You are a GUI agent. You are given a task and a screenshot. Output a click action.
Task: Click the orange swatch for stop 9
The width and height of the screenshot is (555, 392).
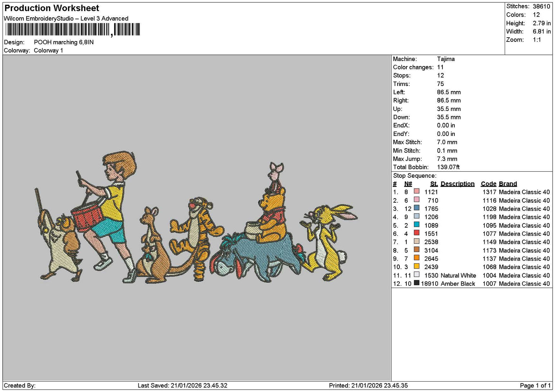click(417, 258)
